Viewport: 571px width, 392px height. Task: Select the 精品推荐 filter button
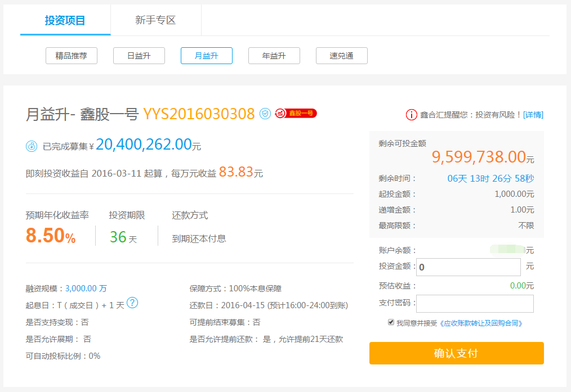(x=72, y=56)
